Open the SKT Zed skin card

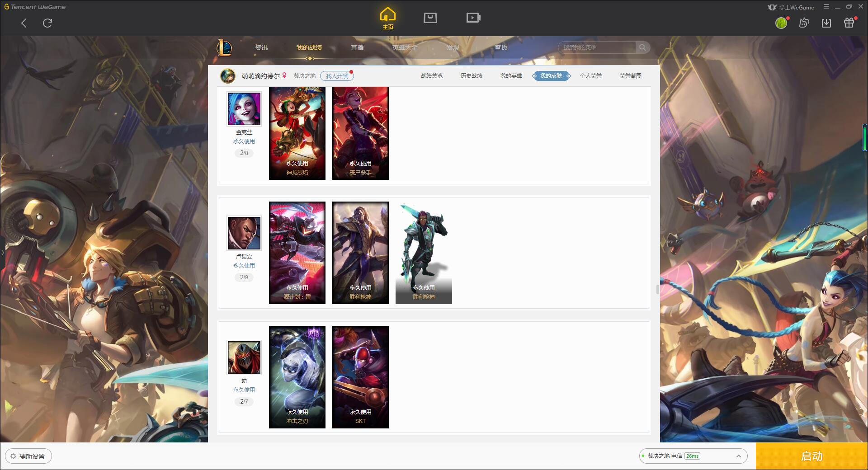360,377
